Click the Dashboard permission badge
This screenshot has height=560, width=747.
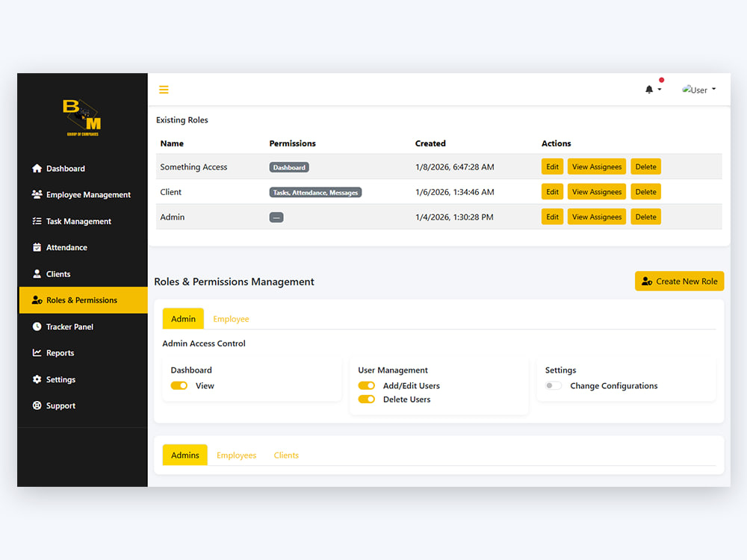click(289, 167)
